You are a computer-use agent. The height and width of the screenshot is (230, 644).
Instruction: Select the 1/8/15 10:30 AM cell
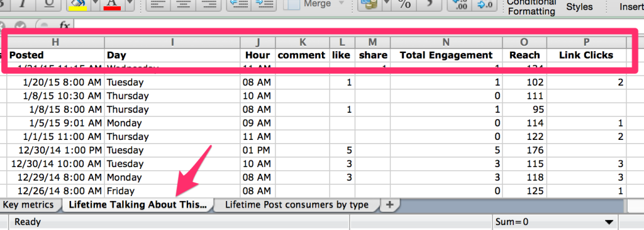pos(55,96)
